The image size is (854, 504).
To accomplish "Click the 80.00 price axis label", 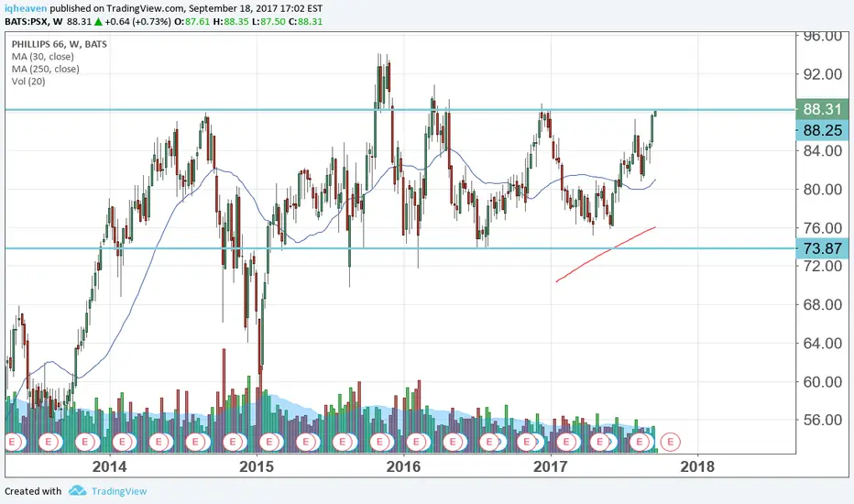I will coord(823,190).
